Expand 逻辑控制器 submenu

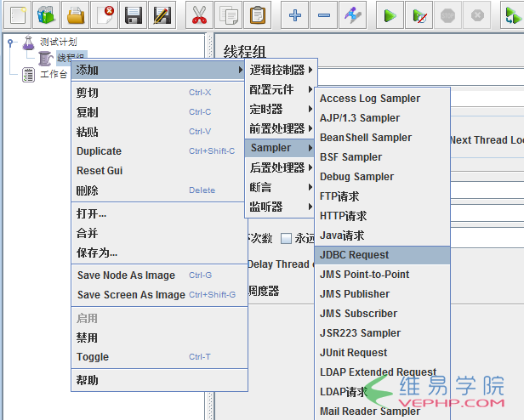[x=281, y=70]
